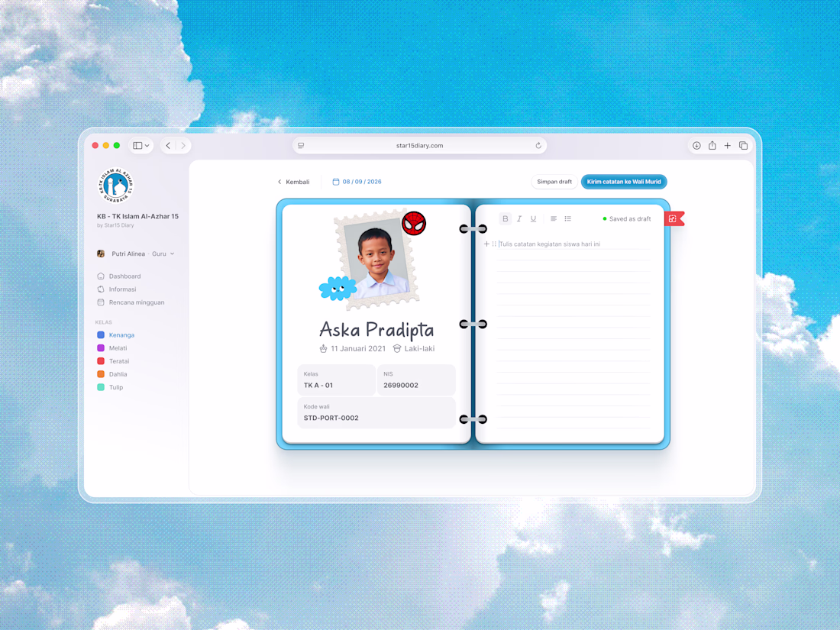The height and width of the screenshot is (630, 840).
Task: Click the Kembali back link
Action: click(293, 183)
